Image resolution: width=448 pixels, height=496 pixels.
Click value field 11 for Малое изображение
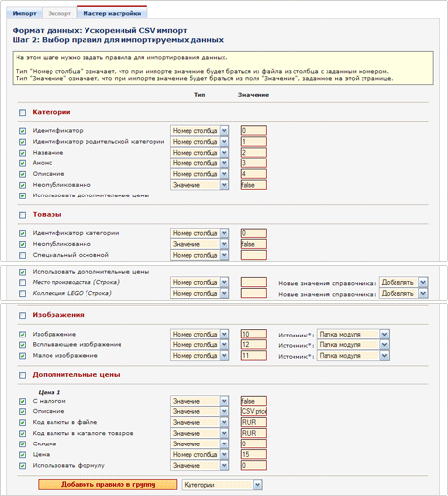tap(254, 356)
